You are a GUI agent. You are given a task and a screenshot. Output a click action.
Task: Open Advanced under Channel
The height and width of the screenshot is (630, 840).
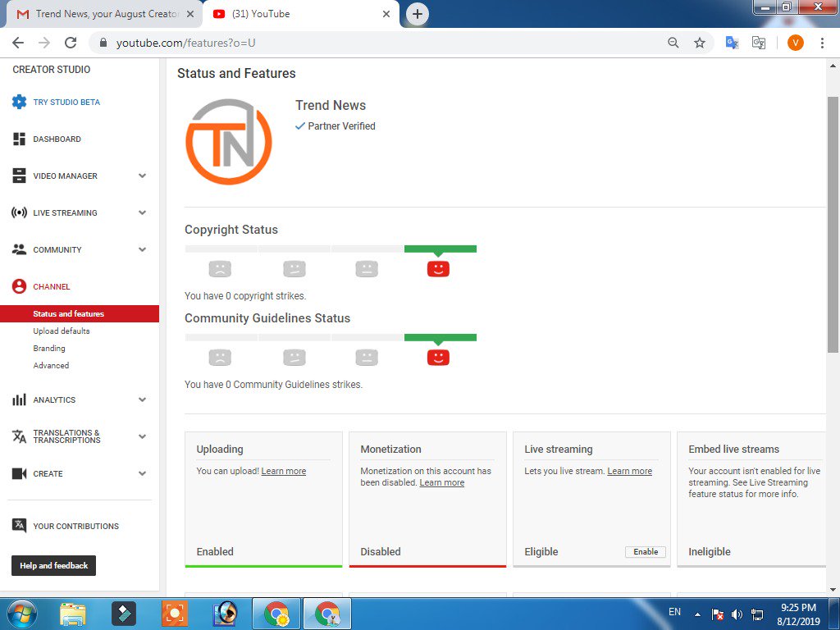coord(51,365)
